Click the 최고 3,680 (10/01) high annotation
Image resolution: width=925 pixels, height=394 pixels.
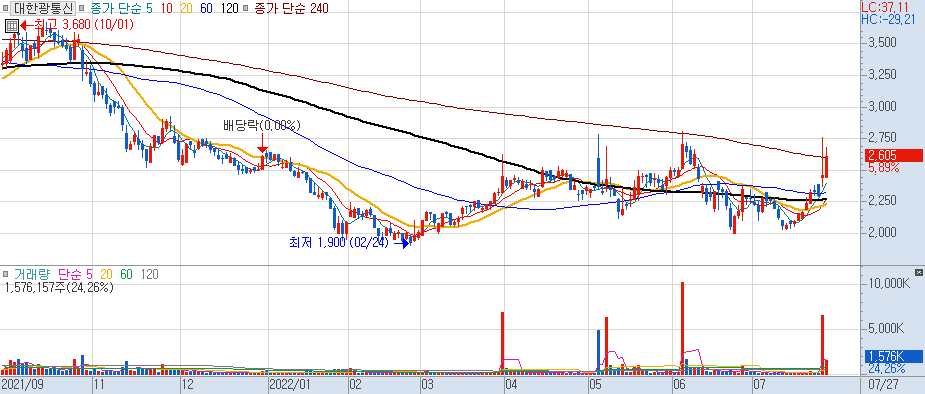[84, 25]
